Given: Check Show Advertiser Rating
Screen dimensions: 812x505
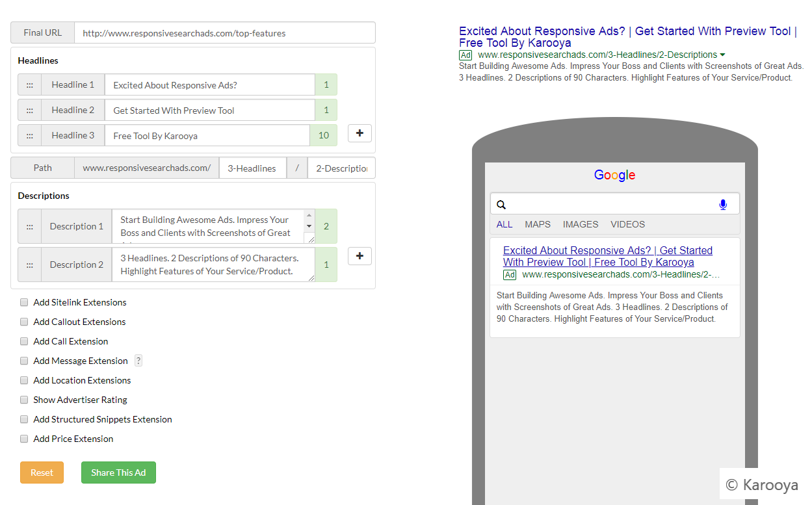Looking at the screenshot, I should point(24,400).
